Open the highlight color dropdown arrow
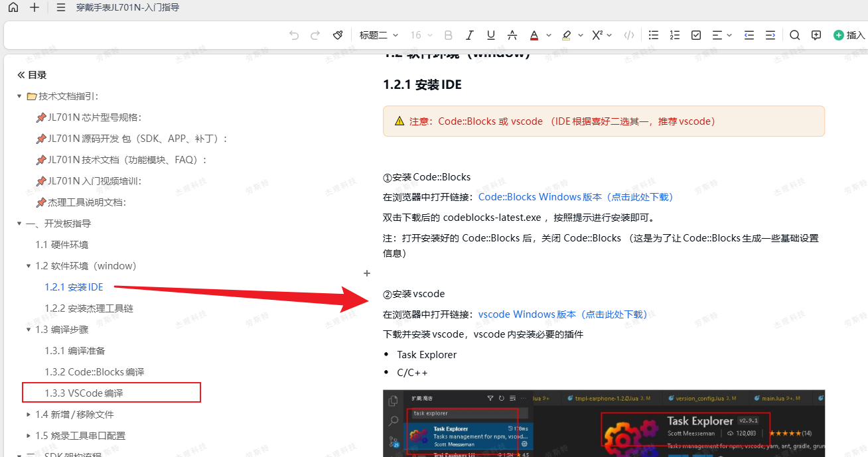The height and width of the screenshot is (457, 868). coord(581,35)
